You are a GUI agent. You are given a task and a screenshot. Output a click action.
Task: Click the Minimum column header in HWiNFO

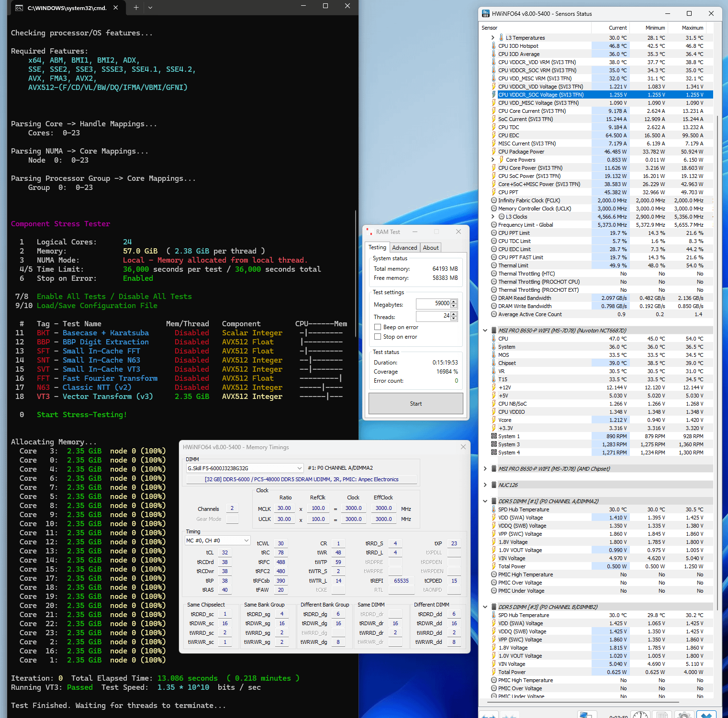(649, 28)
